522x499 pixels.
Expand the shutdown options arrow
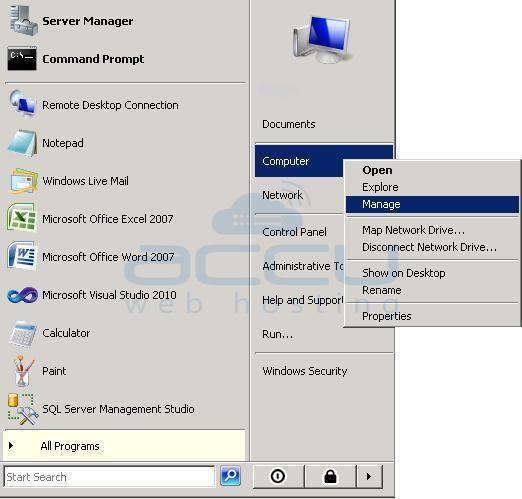point(369,476)
